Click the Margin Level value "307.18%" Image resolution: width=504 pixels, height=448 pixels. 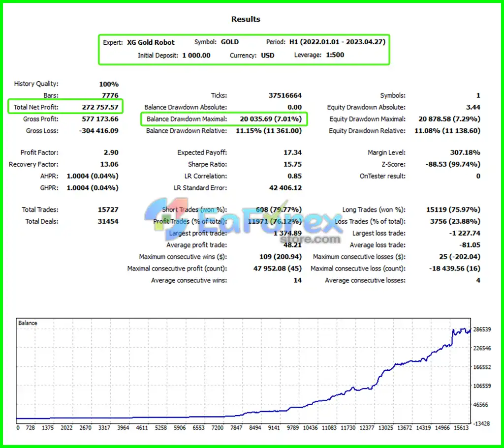pyautogui.click(x=465, y=152)
